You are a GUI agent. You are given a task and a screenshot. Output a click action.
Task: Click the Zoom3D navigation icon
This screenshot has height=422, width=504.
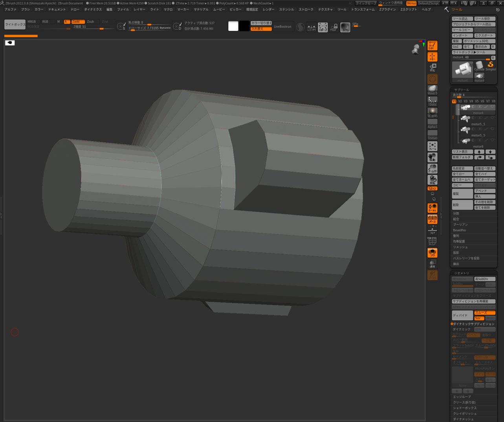432,169
